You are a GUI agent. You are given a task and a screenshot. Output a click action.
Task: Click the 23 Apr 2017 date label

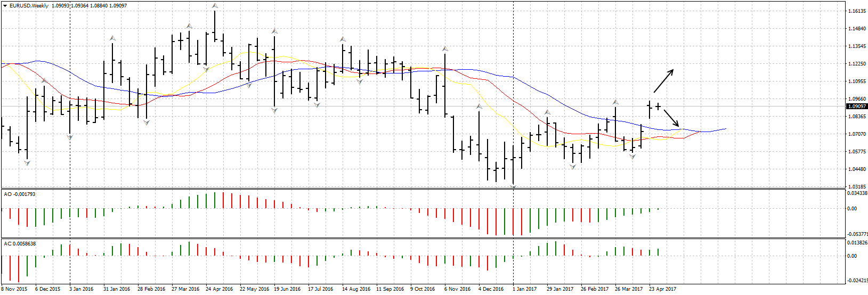[x=662, y=289]
